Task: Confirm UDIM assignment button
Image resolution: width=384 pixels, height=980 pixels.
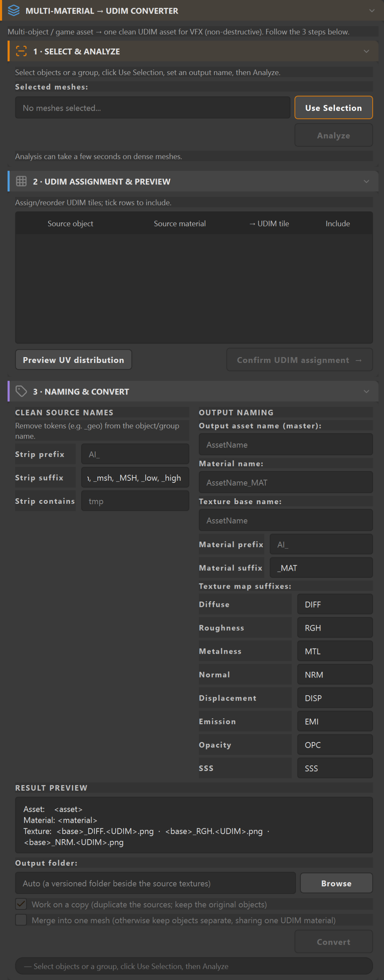Action: [x=299, y=360]
